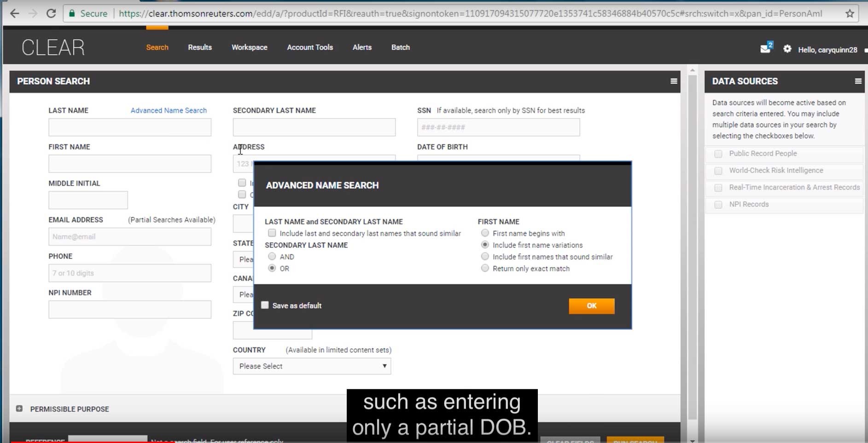Screen dimensions: 868x443
Task: Select Return only exact match option
Action: [485, 268]
